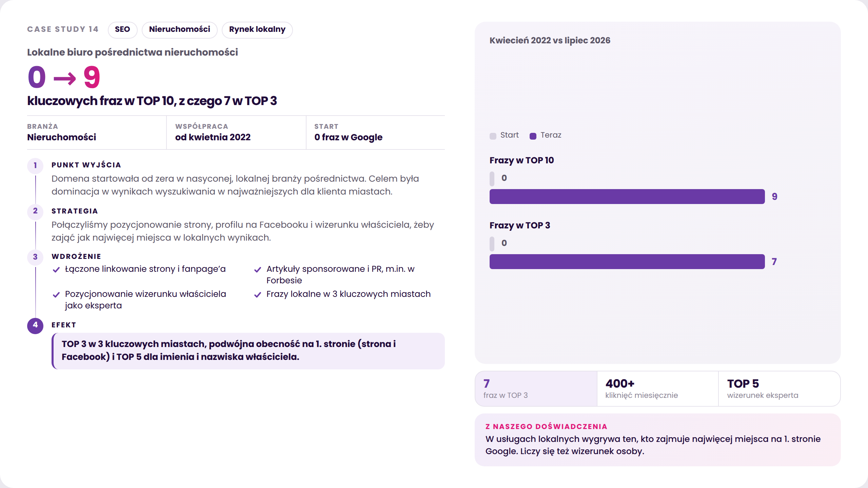Click step 4 circle for Efekt
Viewport: 868px width, 488px height.
point(35,325)
